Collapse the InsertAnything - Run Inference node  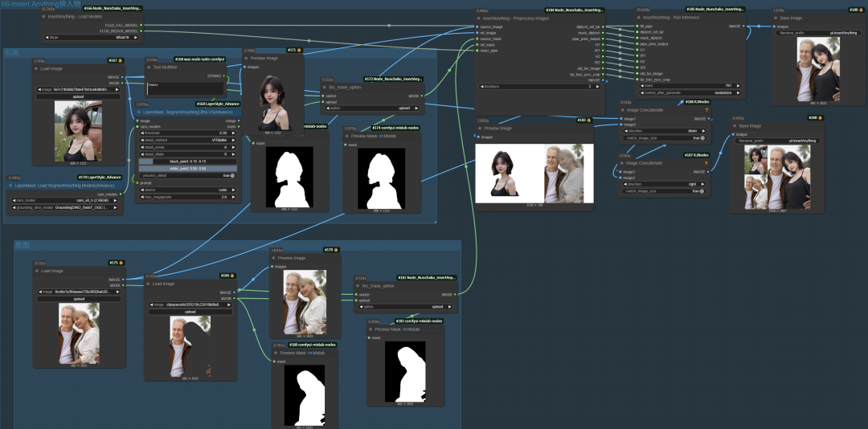click(639, 17)
